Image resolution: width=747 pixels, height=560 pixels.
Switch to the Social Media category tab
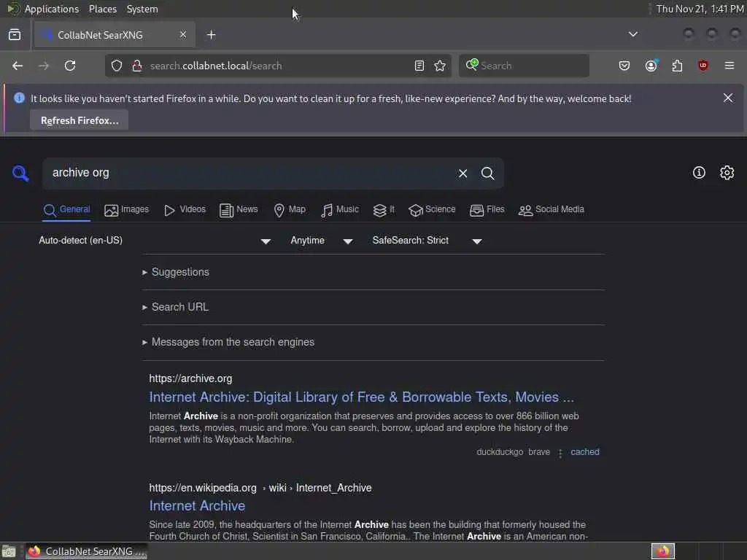551,209
